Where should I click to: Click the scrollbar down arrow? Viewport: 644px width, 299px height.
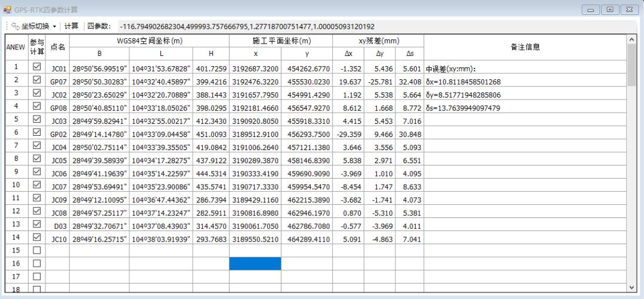631,288
